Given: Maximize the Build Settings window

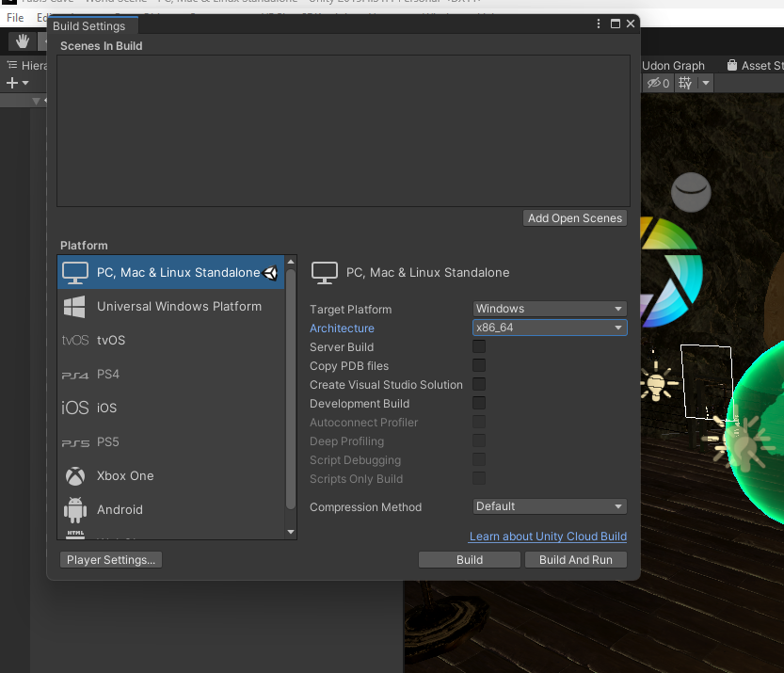Looking at the screenshot, I should [x=616, y=24].
